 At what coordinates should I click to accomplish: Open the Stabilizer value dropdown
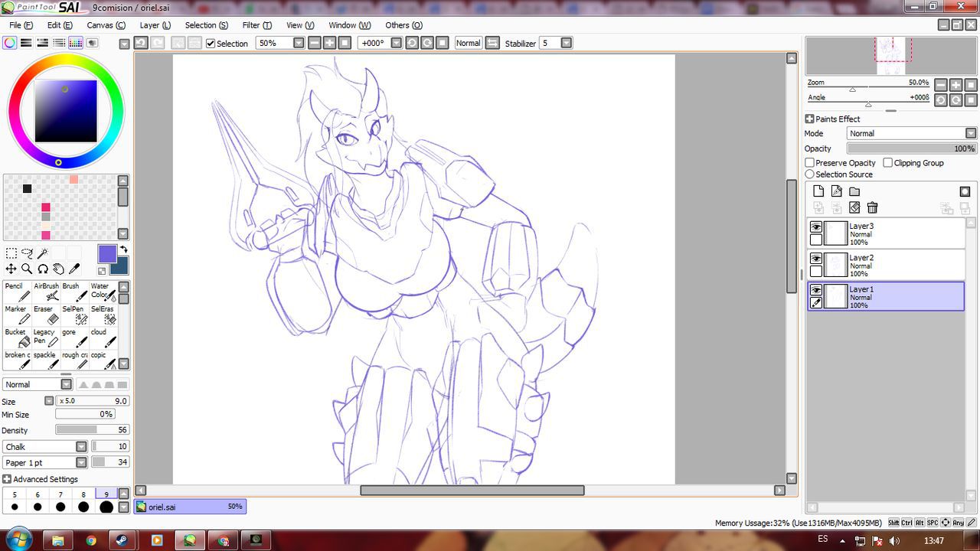pos(567,43)
